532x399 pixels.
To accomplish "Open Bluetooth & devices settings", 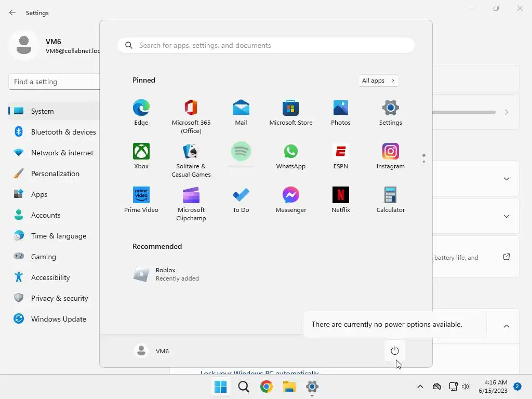I will point(54,132).
